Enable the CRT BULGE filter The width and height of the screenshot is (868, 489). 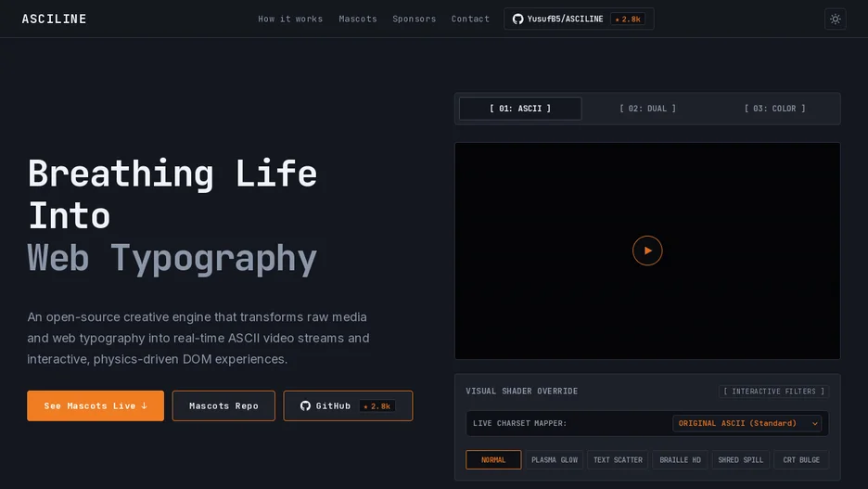point(801,459)
